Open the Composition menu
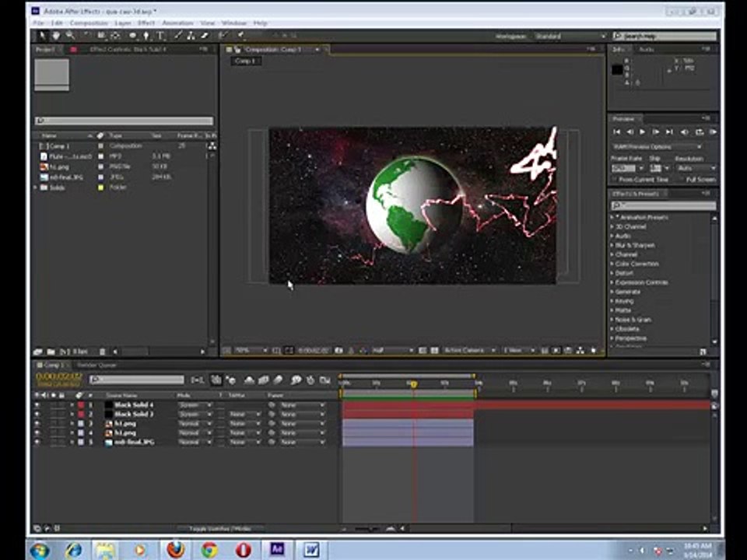Screen dimensions: 747x560 click(89, 23)
